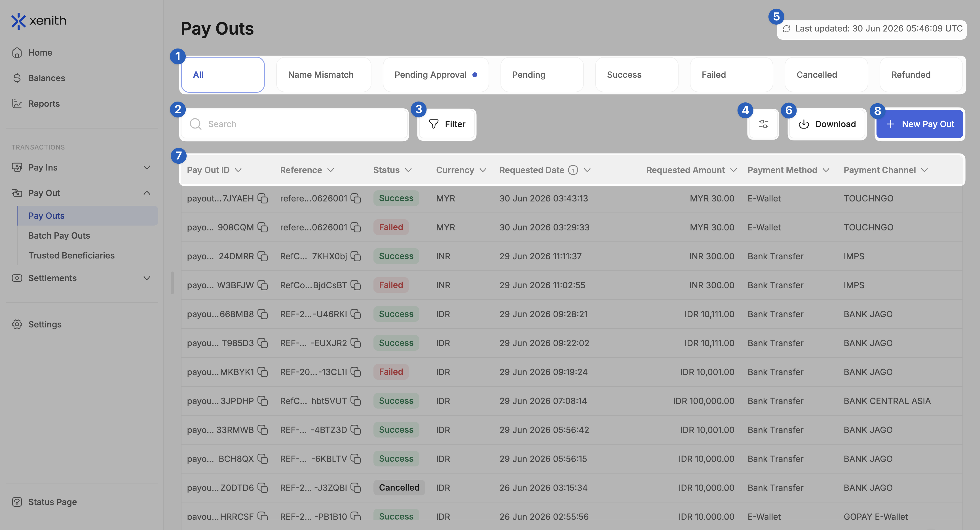
Task: Copy reference ending -13CL1I
Action: click(356, 372)
